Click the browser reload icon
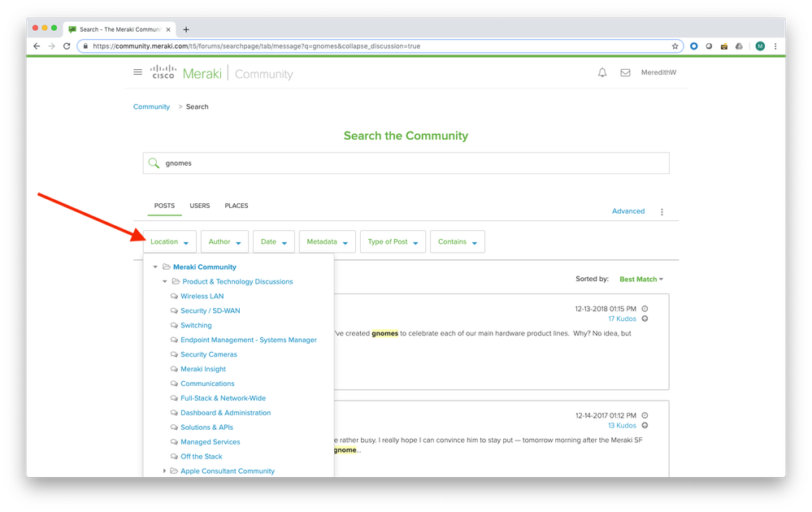This screenshot has width=812, height=512. coord(67,46)
